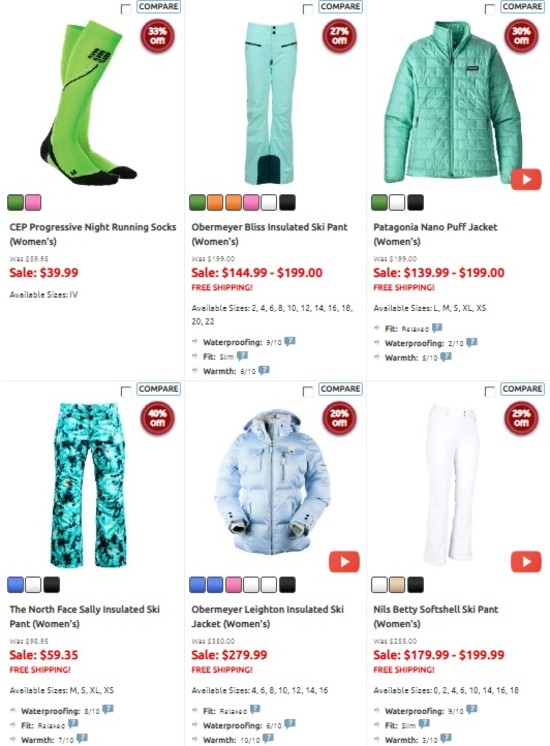Open the Waterproofing help for the Obermeyer Bliss pant
This screenshot has height=746, width=550.
coord(290,341)
